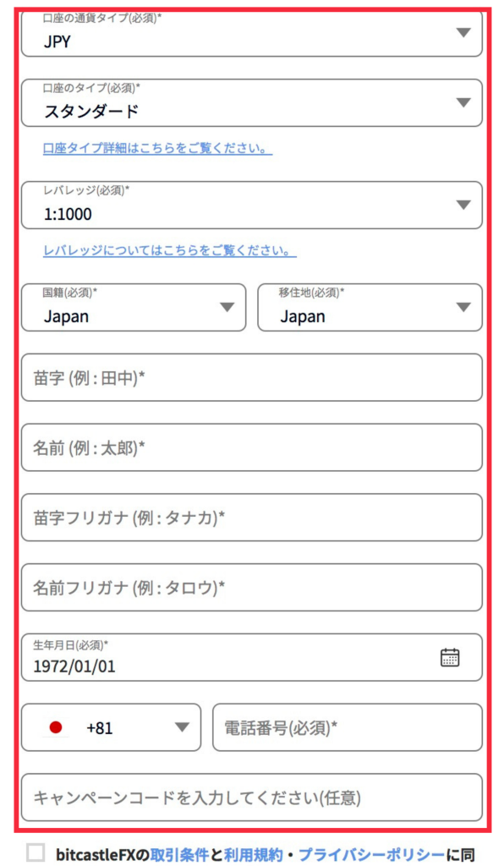The height and width of the screenshot is (866, 504).
Task: Focus the 名前 (例:太郎) input field
Action: 252,447
